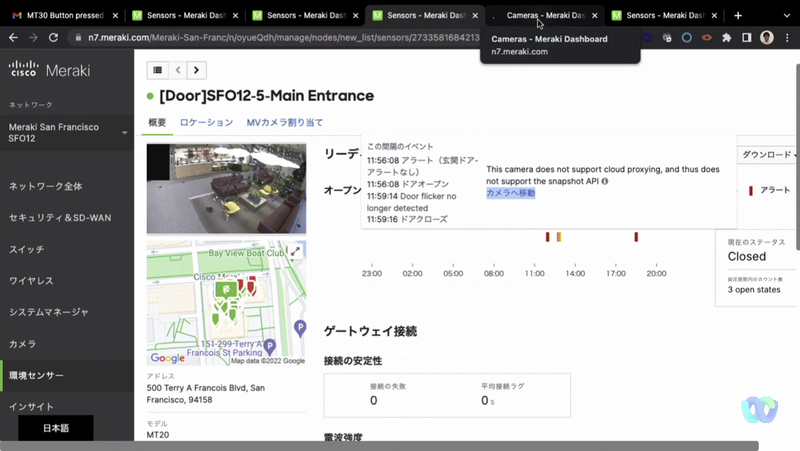Click browser back arrow
Image resolution: width=800 pixels, height=451 pixels.
[13, 38]
